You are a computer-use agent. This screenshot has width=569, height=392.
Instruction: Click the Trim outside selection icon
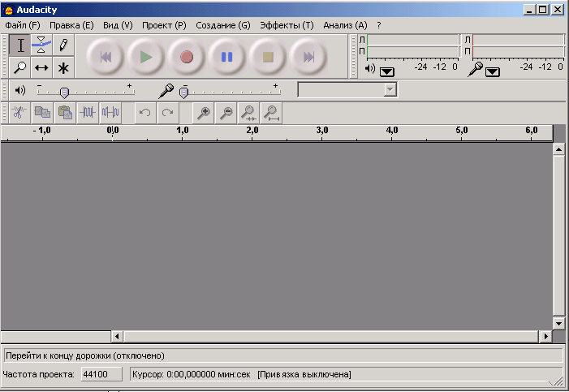point(88,113)
